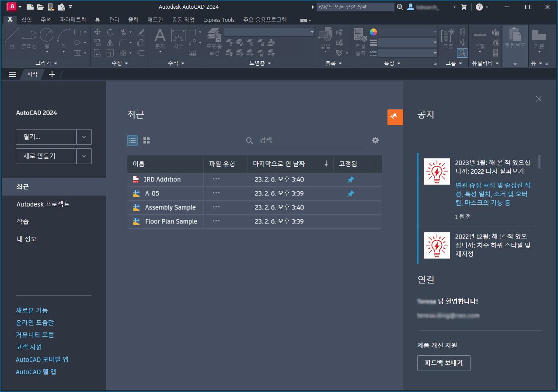Click the Quick Calculator icon in Utilities
Image resolution: width=558 pixels, height=392 pixels.
click(495, 53)
